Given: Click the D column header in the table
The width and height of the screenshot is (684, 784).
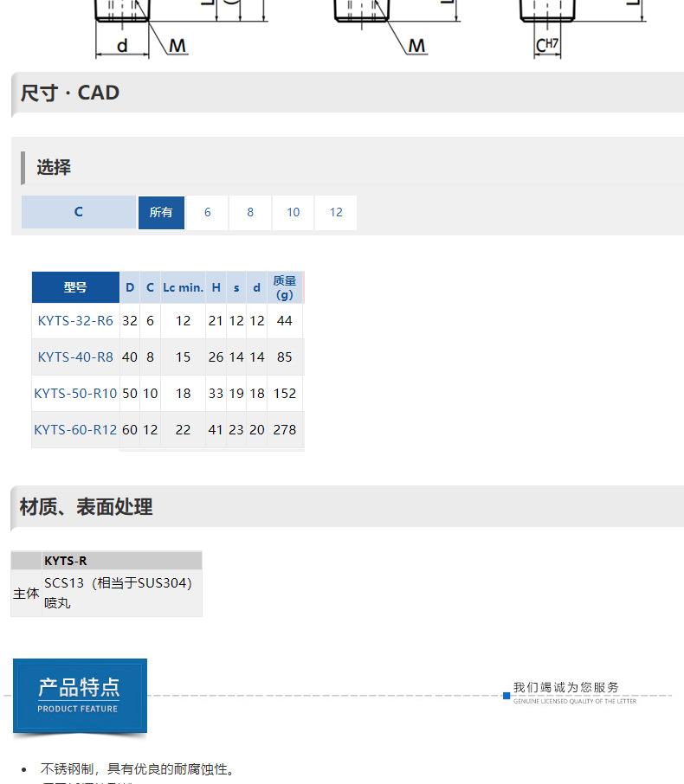Looking at the screenshot, I should [130, 287].
